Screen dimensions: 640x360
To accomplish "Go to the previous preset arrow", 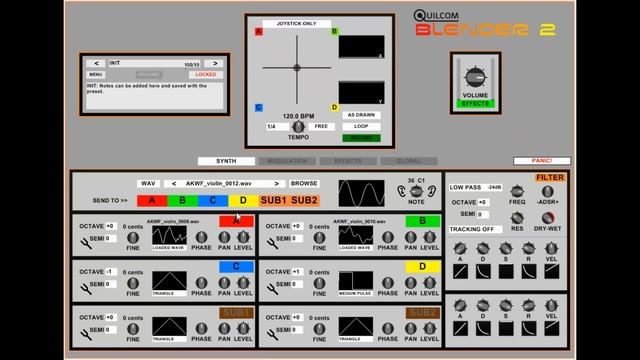I will coord(96,63).
